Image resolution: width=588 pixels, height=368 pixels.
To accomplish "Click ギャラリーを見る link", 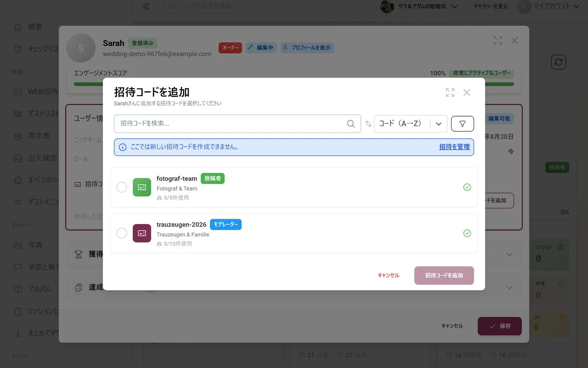I will 490,7.
